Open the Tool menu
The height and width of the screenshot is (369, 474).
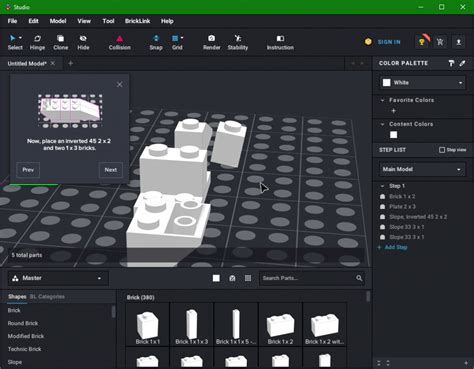(x=108, y=21)
